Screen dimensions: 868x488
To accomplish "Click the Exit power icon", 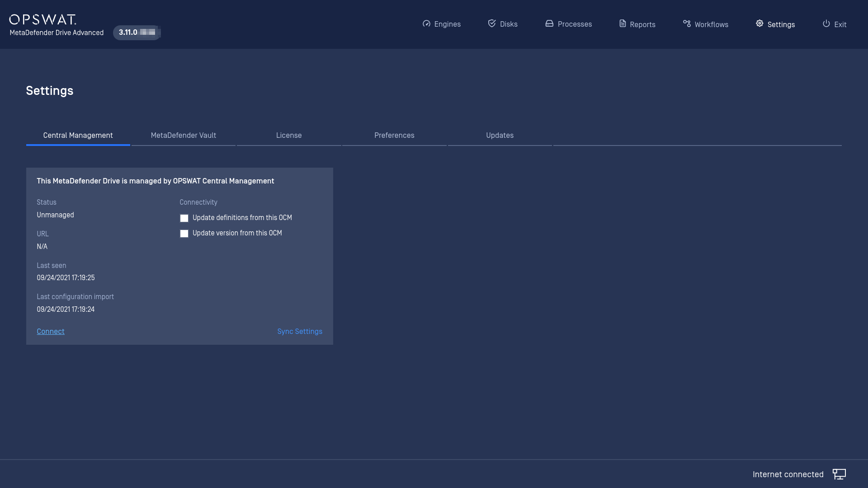I will pyautogui.click(x=826, y=23).
